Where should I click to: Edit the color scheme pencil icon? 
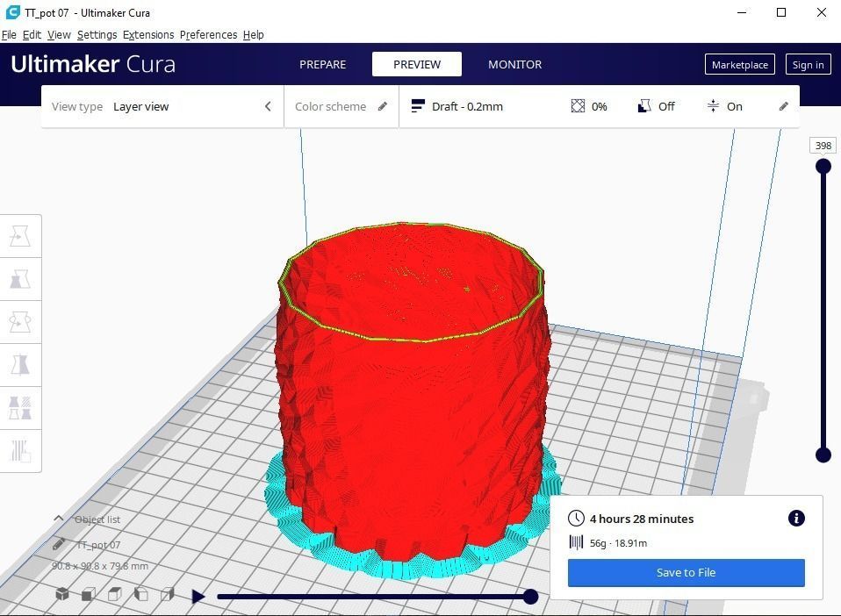pos(383,106)
